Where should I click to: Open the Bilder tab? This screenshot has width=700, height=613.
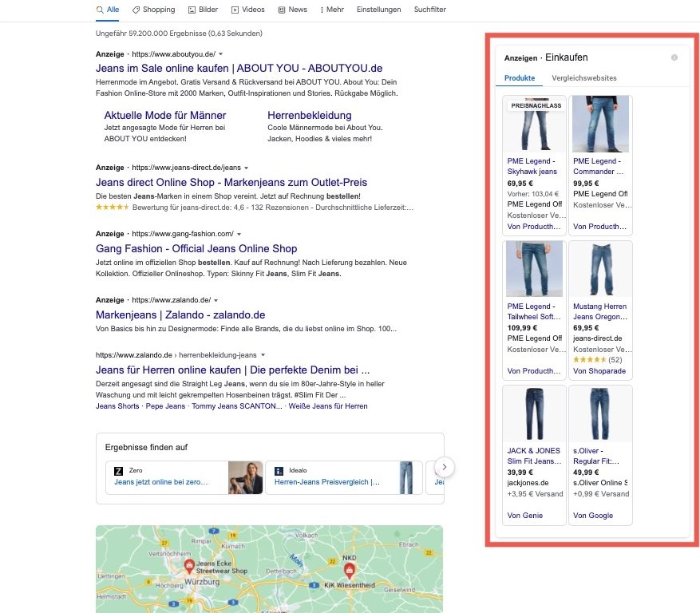(x=203, y=10)
